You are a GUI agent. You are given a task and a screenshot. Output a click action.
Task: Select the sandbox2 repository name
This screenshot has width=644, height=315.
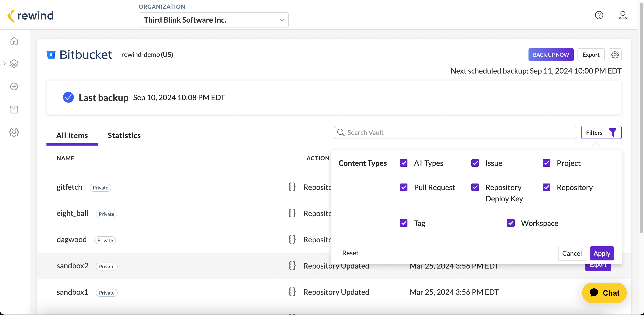72,266
